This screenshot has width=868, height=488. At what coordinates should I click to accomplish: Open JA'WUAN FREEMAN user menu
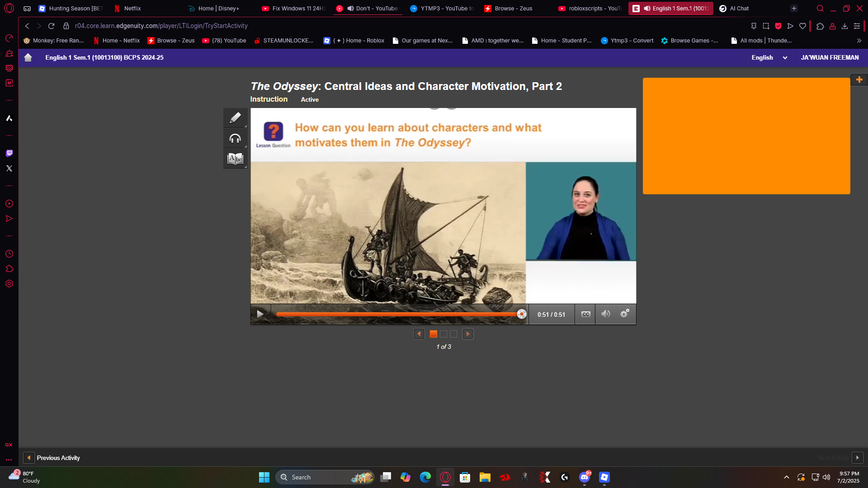(830, 57)
